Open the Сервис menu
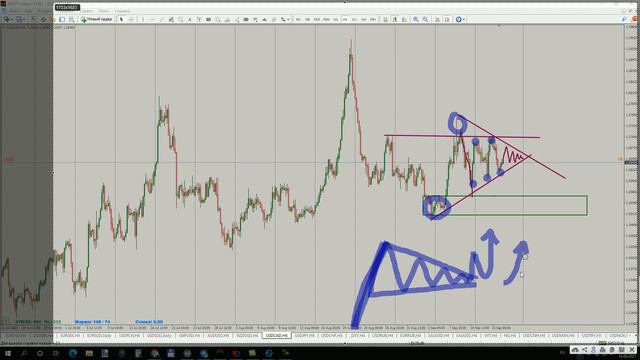This screenshot has width=640, height=360. pyautogui.click(x=87, y=11)
